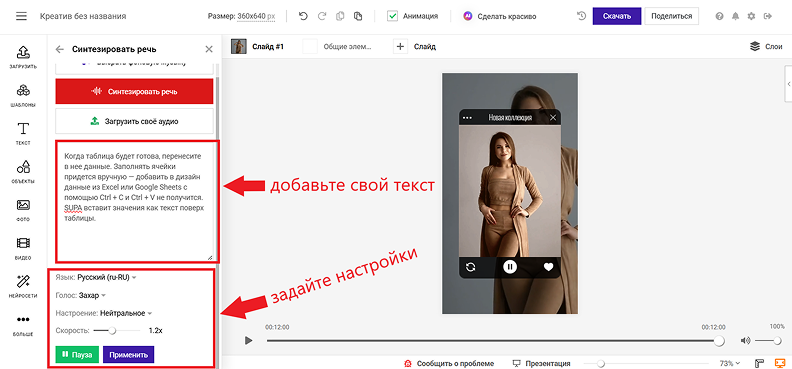Click the Поделиться button
Image resolution: width=792 pixels, height=369 pixels.
coord(671,16)
